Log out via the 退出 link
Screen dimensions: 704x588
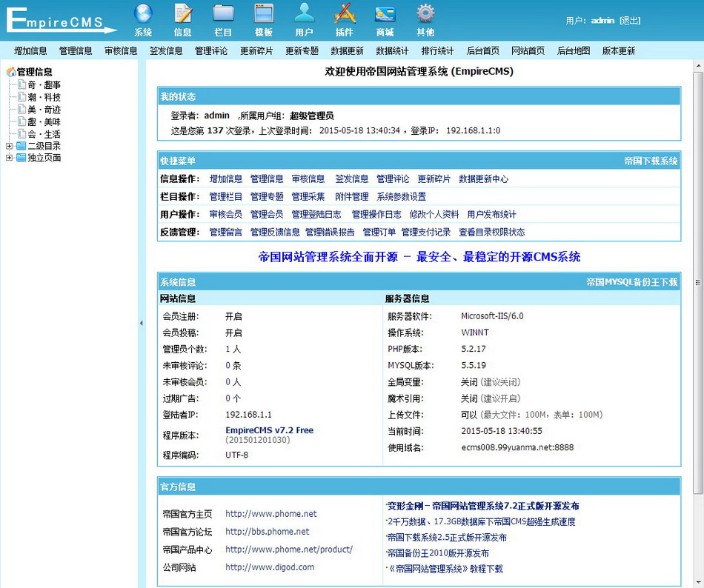click(630, 21)
